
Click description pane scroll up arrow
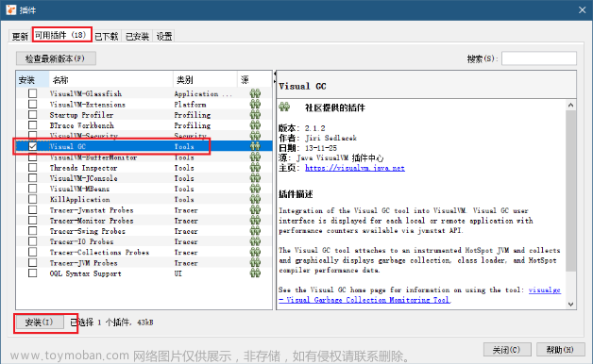tap(570, 105)
